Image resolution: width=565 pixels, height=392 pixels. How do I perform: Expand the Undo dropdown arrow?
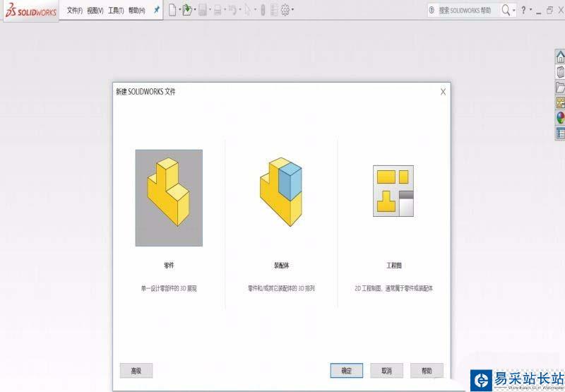(x=240, y=10)
